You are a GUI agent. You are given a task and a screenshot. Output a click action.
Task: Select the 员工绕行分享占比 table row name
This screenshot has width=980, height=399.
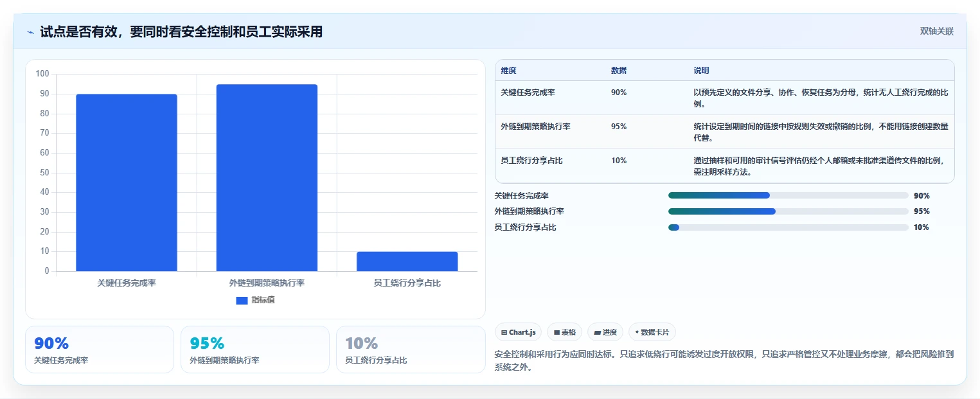click(531, 161)
